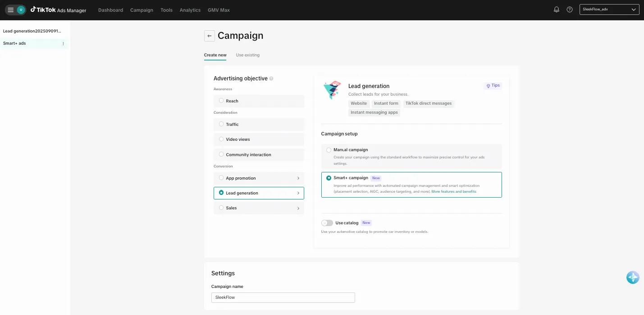
Task: Open the three-dot menu on Smart+ ads
Action: click(64, 43)
